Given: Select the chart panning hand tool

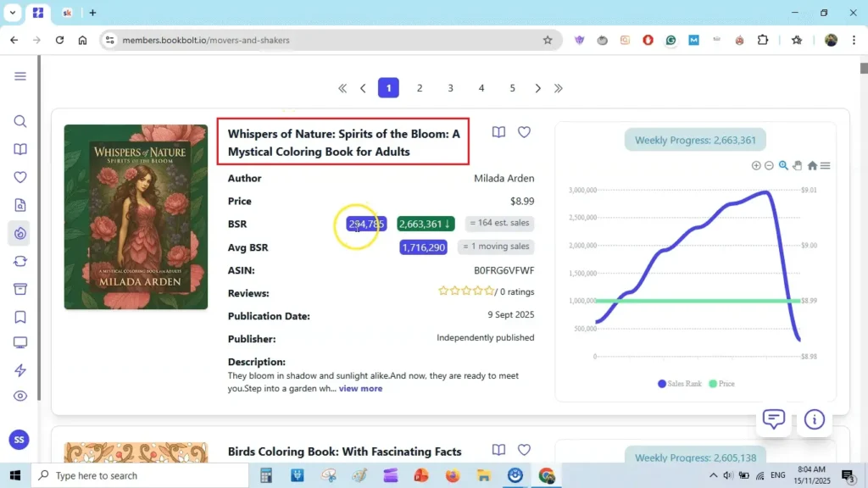Looking at the screenshot, I should point(798,166).
